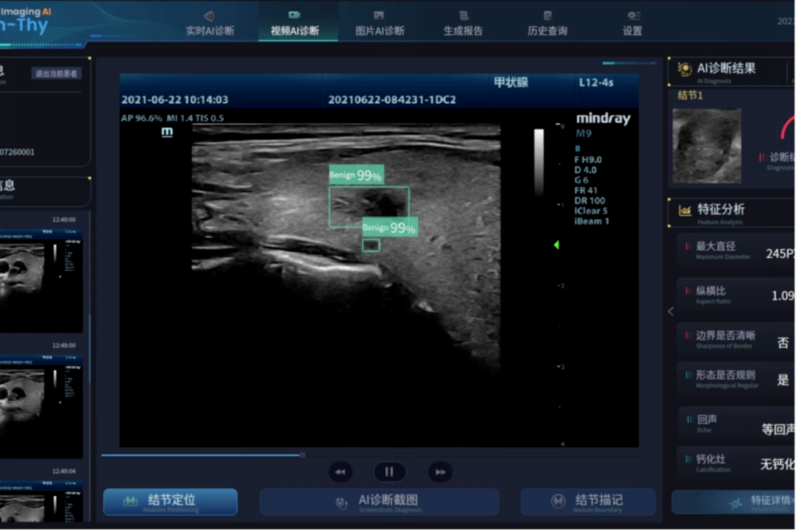The height and width of the screenshot is (532, 796).
Task: Select the thumbnail timestamped 12:49:04
Action: click(x=41, y=501)
